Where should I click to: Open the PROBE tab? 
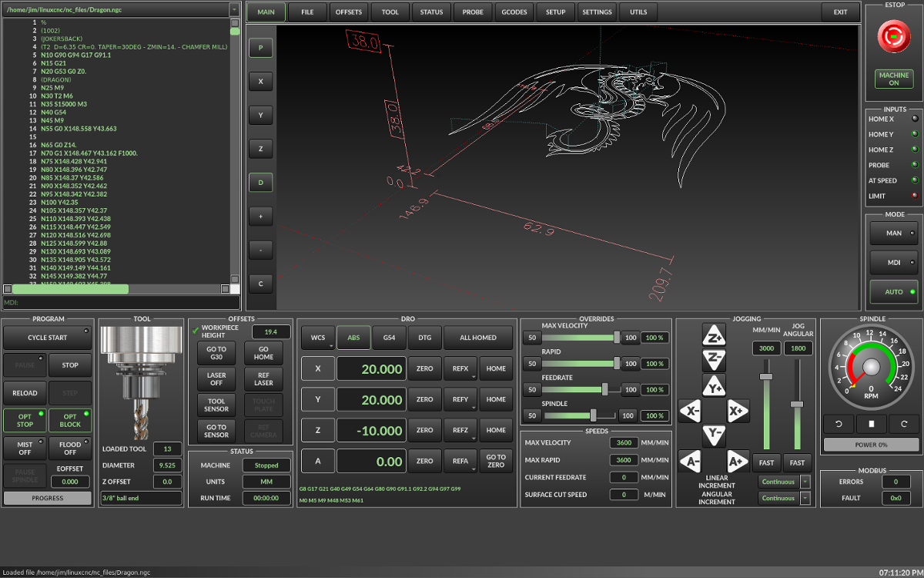[x=473, y=12]
